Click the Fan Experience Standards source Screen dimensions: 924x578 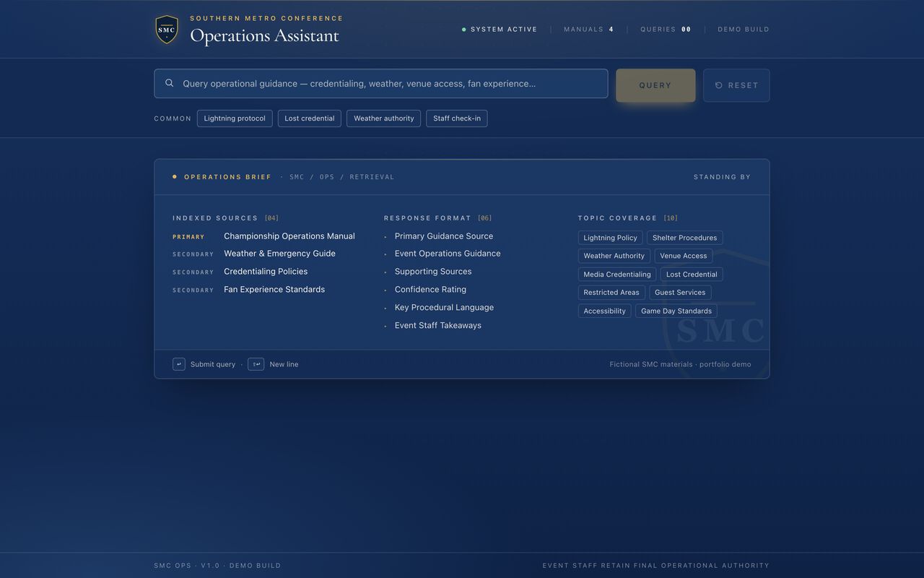tap(274, 290)
